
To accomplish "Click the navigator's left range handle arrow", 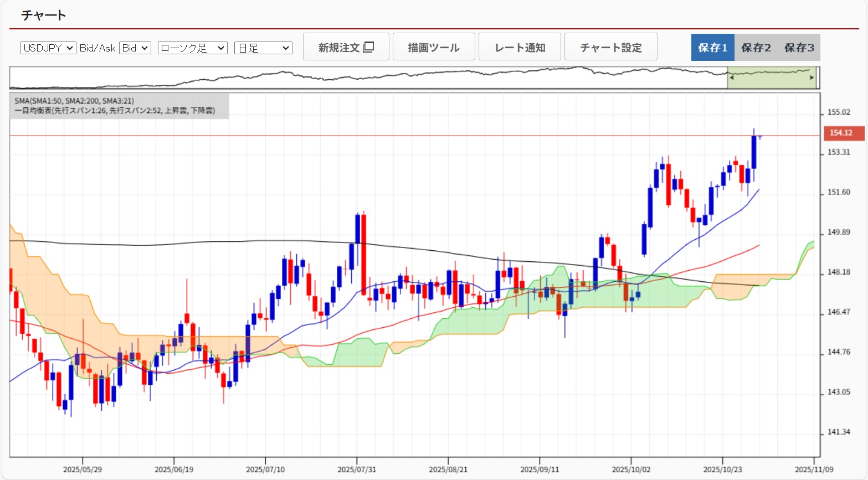I will click(x=732, y=78).
